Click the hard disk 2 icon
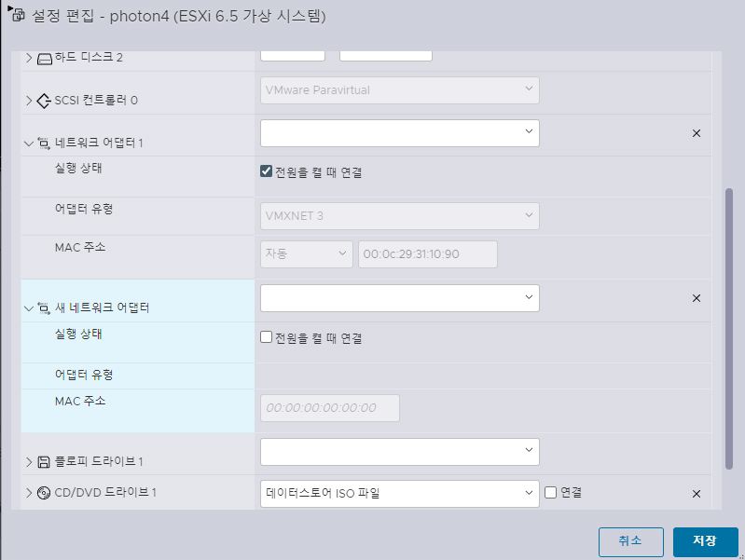Viewport: 745px width, 560px height. (44, 59)
